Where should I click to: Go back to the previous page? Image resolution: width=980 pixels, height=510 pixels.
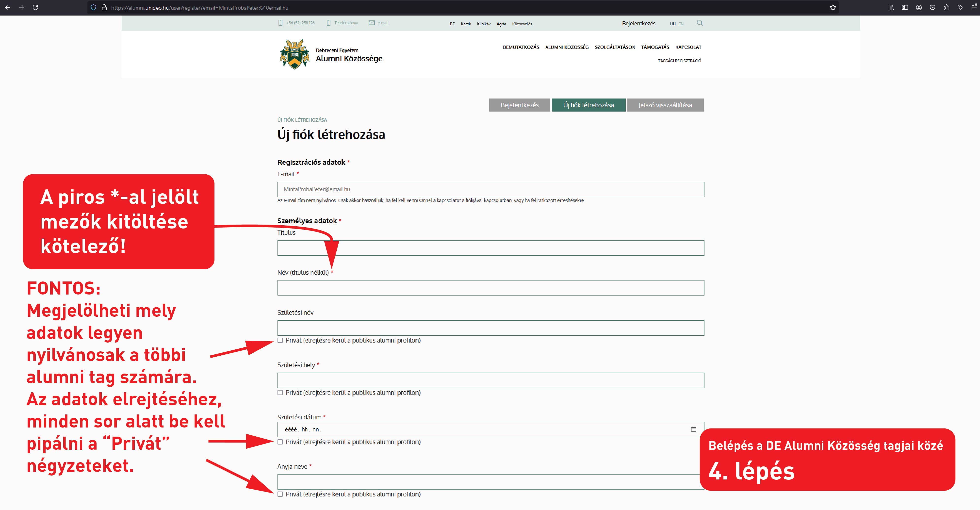point(8,7)
